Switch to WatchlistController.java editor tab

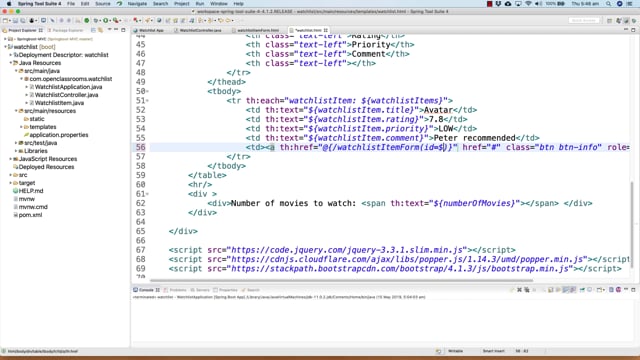(200, 30)
